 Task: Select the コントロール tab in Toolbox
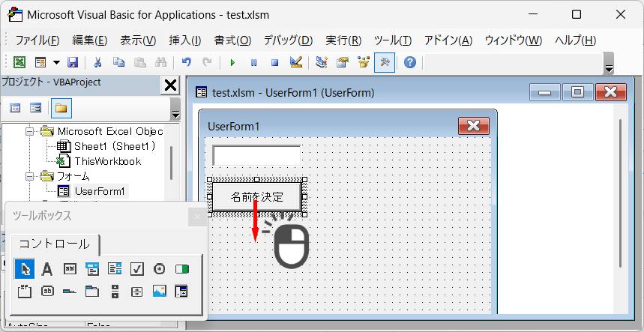(55, 244)
